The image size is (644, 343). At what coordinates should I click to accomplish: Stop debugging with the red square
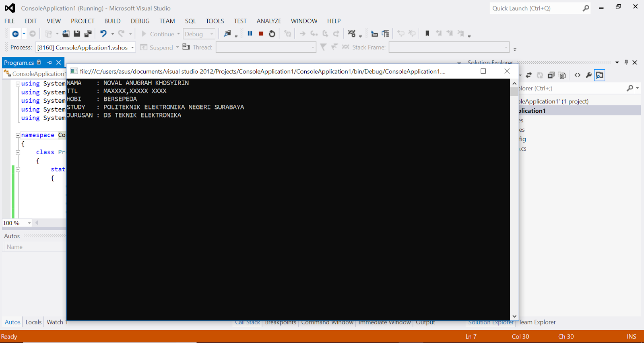pos(261,34)
